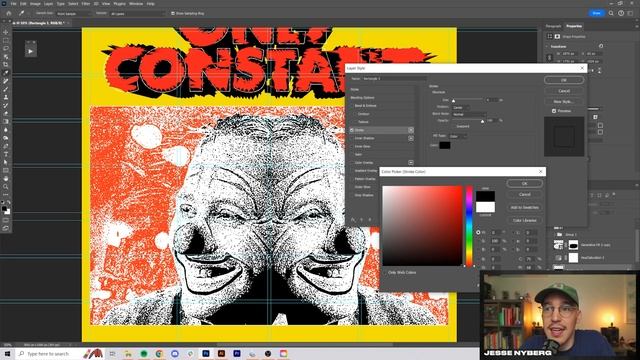
Task: Click the stroke Opacity slider handle
Action: click(482, 121)
